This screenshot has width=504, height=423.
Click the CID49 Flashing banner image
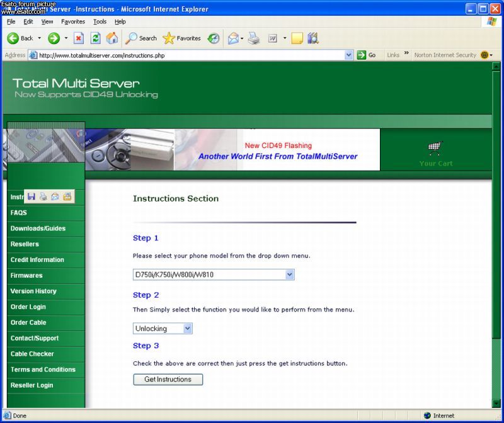coord(277,150)
